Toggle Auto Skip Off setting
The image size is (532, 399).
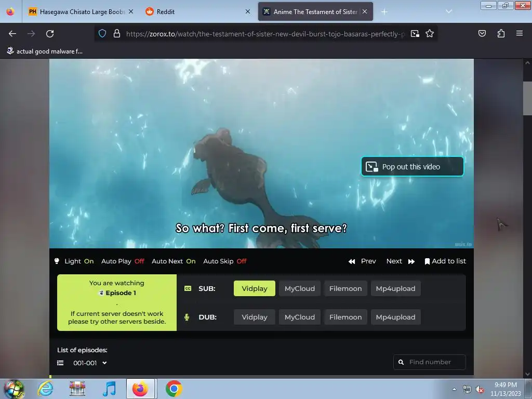[x=225, y=261]
